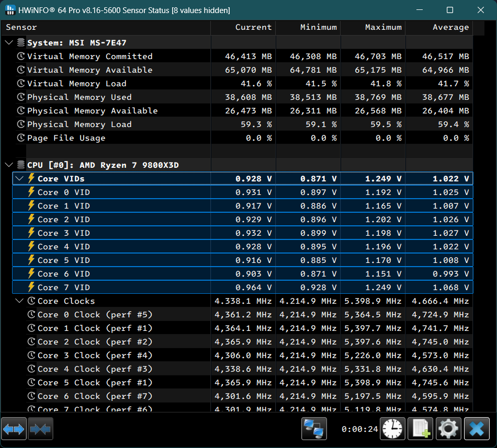Click the clock icon beside Page File Usage
The width and height of the screenshot is (497, 448).
(x=20, y=137)
